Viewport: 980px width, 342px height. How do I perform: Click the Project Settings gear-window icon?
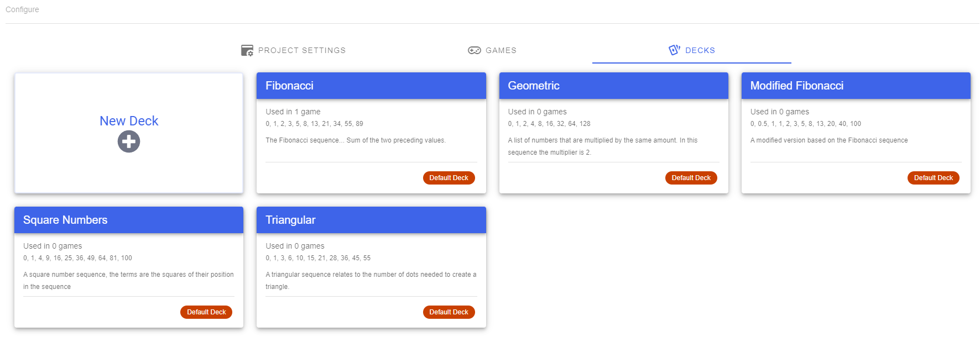pyautogui.click(x=247, y=50)
